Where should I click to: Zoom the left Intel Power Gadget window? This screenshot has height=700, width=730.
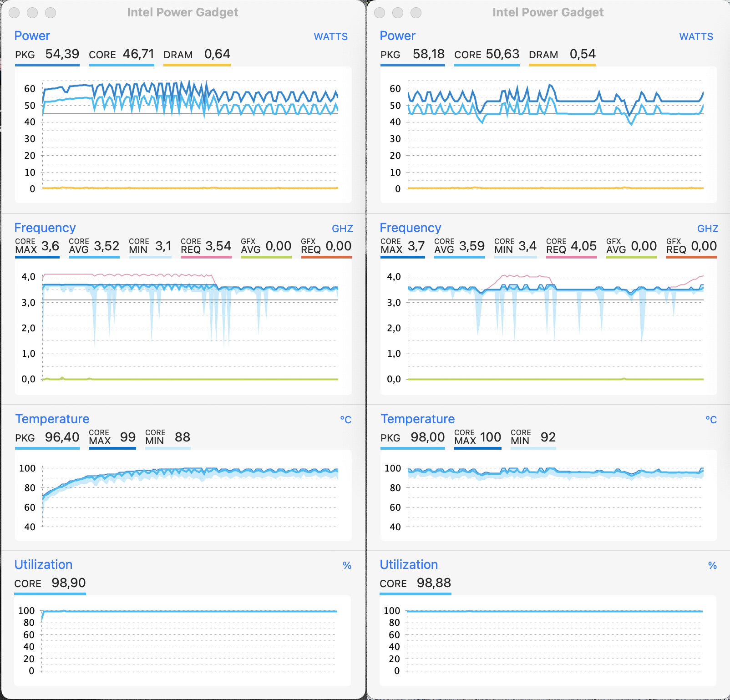[x=51, y=13]
